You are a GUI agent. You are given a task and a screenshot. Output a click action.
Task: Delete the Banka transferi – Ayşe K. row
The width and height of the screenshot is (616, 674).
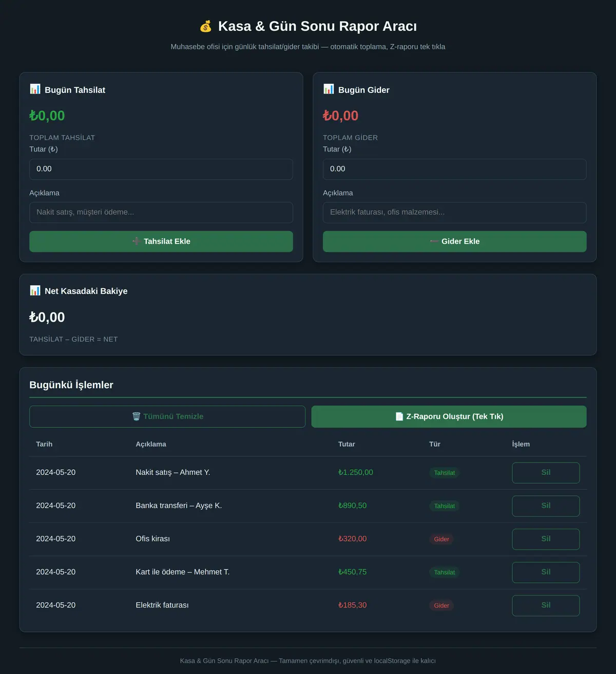(546, 506)
